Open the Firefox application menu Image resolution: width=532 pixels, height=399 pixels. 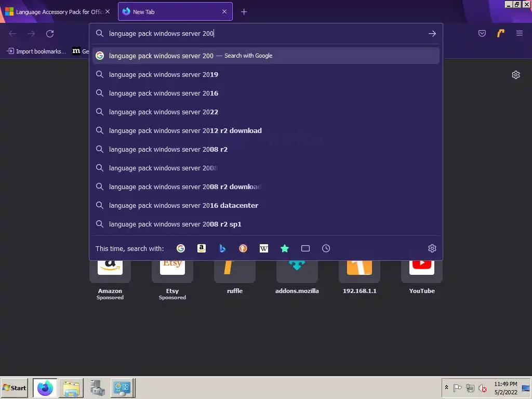click(520, 33)
